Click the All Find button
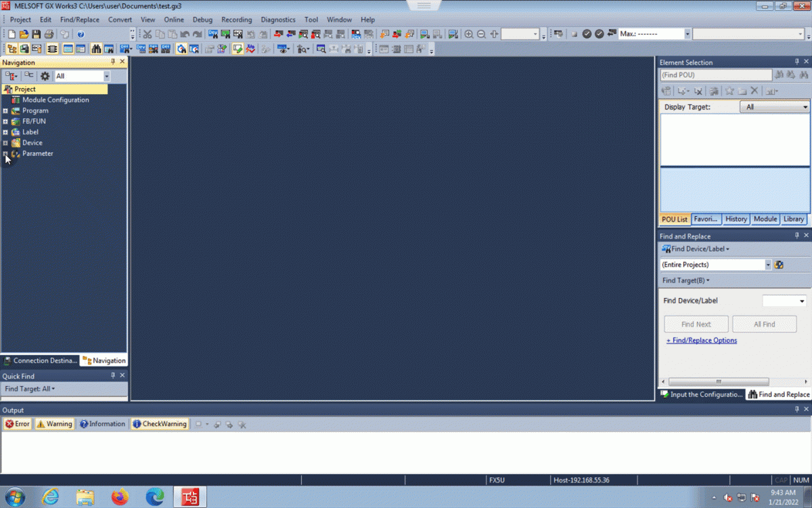The height and width of the screenshot is (508, 812). click(765, 324)
